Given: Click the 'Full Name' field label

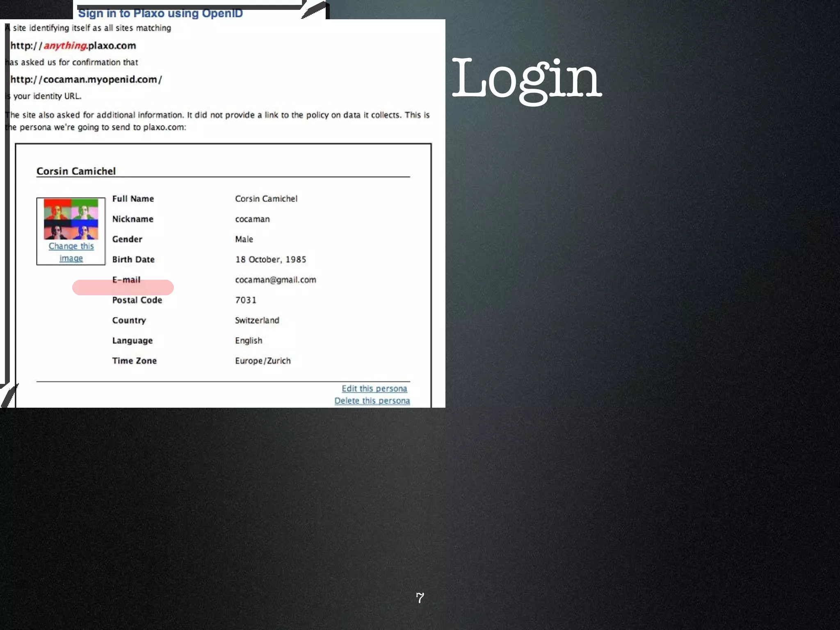Looking at the screenshot, I should [133, 199].
